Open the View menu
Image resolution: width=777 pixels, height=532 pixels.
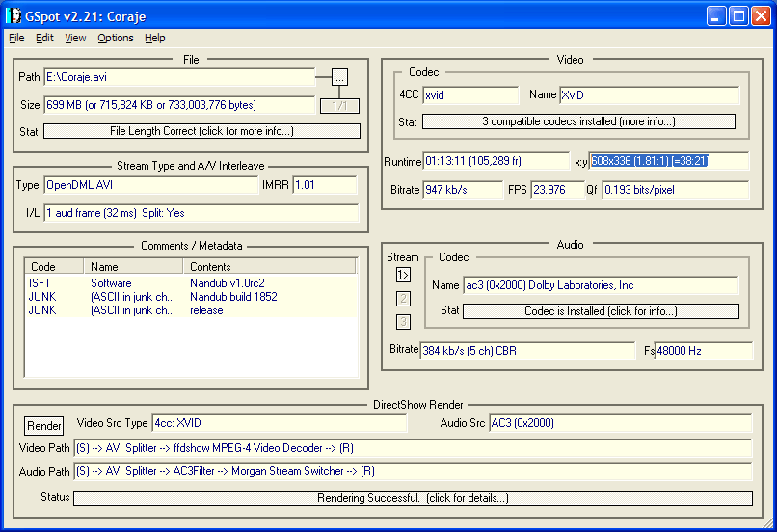[75, 39]
